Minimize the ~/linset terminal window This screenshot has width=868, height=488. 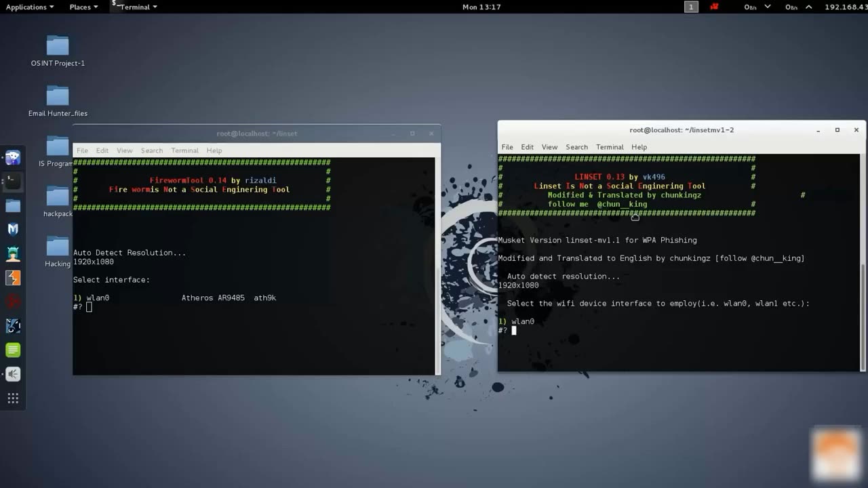point(393,134)
